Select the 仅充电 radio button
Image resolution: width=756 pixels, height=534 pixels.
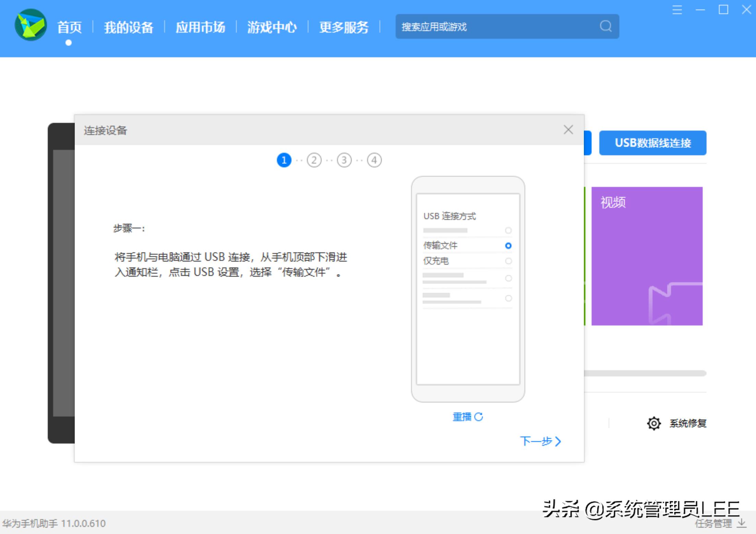[508, 261]
